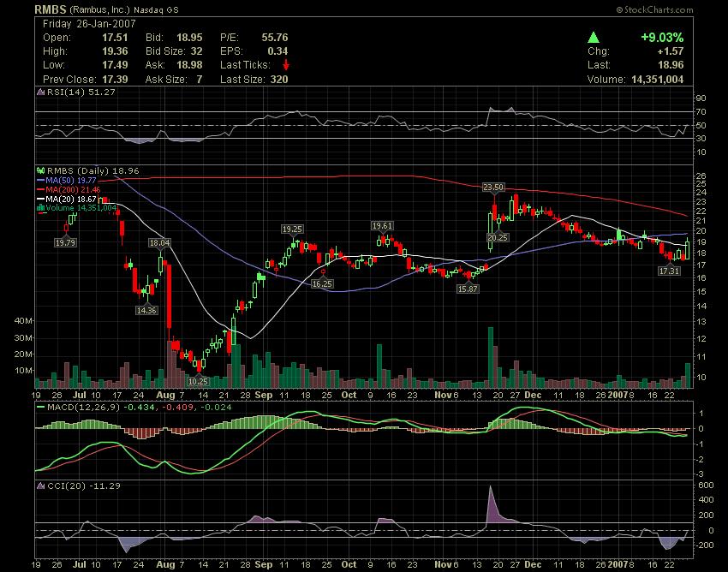
Task: Click the green up-triangle price change indicator
Action: [593, 37]
